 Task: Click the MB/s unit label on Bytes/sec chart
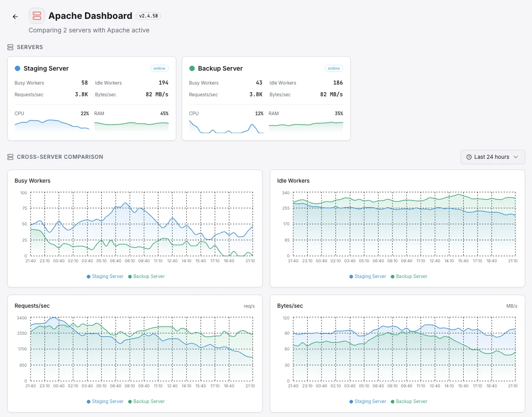coord(512,306)
